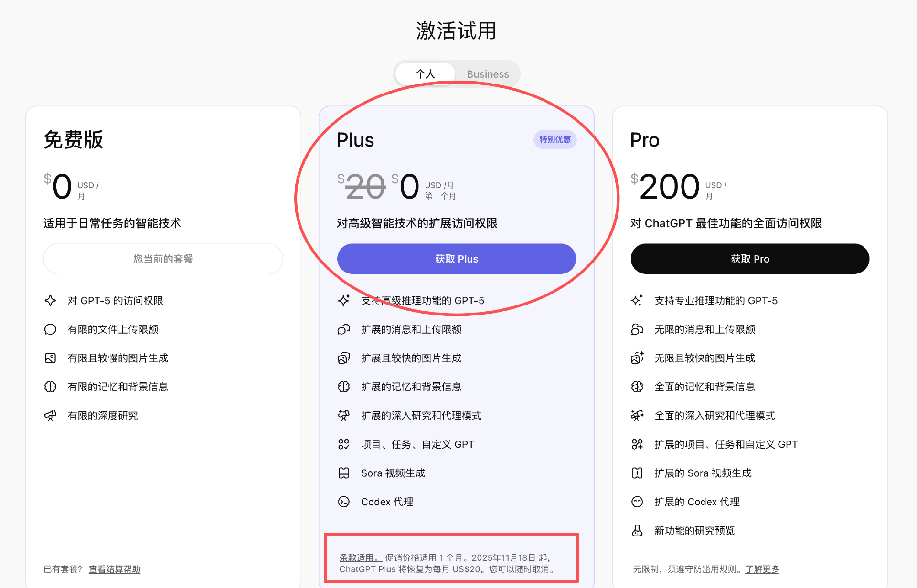Image resolution: width=917 pixels, height=588 pixels.
Task: Select the 个人 plan tab
Action: click(425, 74)
